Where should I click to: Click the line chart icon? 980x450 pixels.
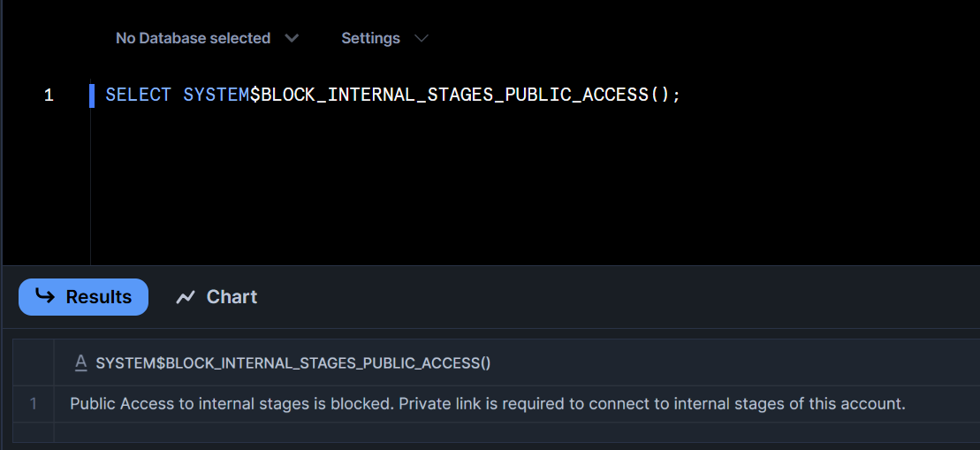click(x=185, y=297)
